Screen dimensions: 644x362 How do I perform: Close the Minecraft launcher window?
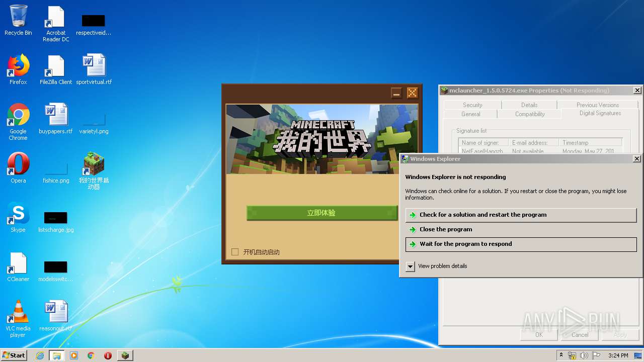coord(412,93)
